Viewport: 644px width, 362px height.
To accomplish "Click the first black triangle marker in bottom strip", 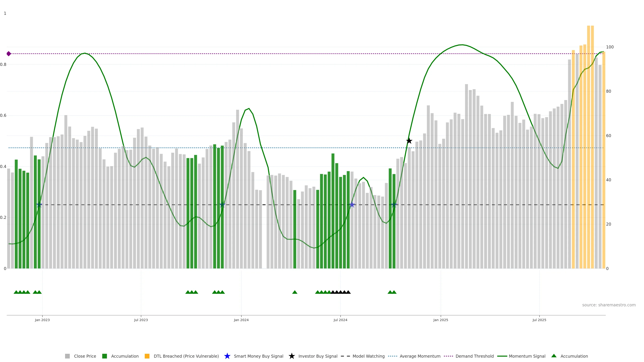I will 333,292.
